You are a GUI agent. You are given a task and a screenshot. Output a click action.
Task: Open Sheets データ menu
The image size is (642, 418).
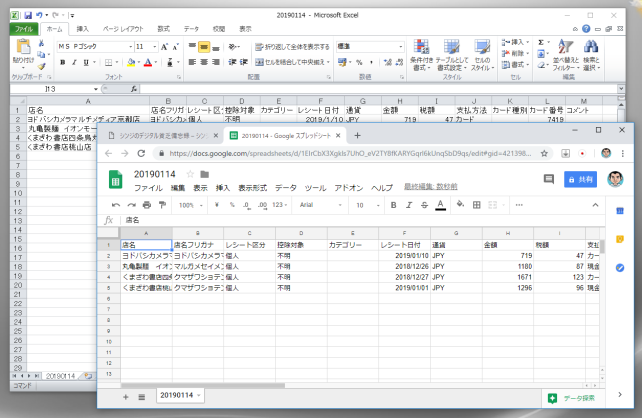[285, 188]
